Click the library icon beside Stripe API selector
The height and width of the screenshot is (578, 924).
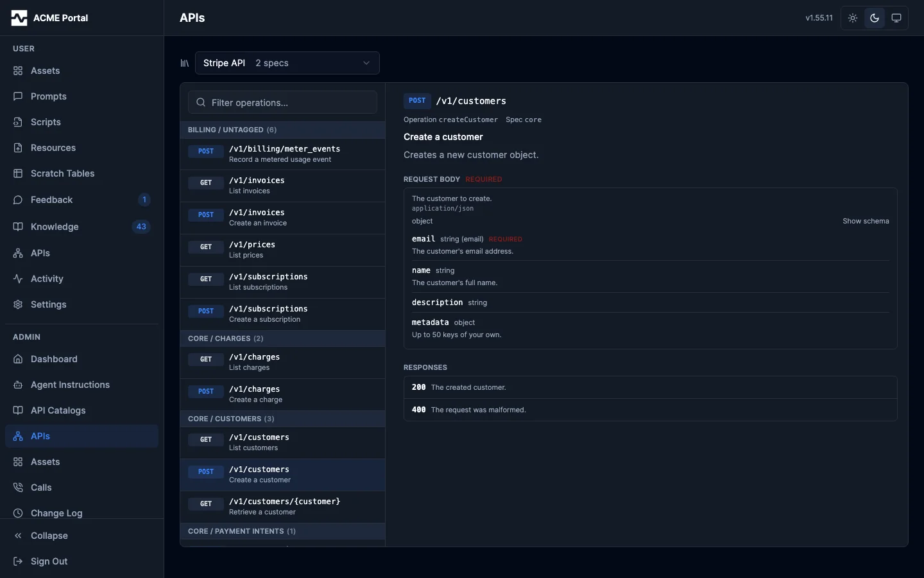tap(185, 63)
